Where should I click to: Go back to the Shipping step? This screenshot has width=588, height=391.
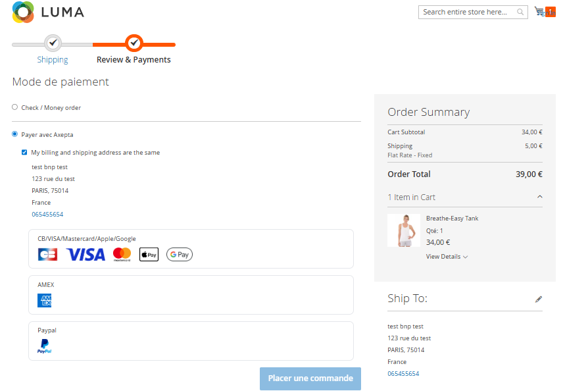(x=53, y=59)
